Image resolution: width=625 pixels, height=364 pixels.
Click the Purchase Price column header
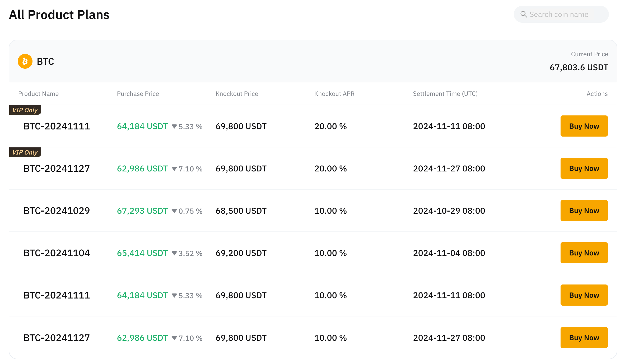138,94
